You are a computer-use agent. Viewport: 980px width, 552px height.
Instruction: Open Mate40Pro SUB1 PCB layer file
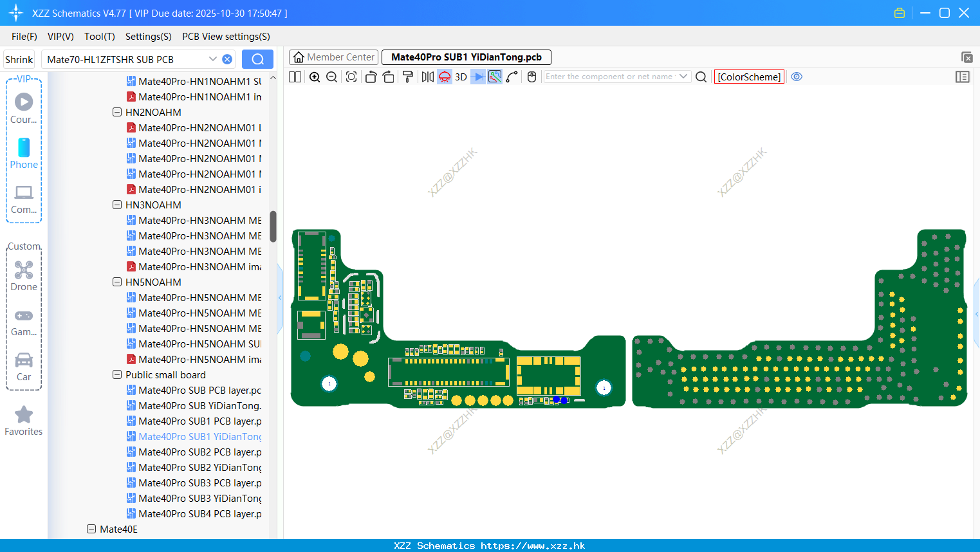(x=194, y=421)
